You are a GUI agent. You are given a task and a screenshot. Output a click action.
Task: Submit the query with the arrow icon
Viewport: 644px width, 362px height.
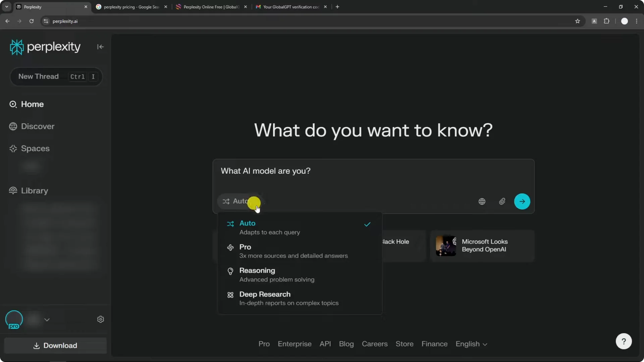pos(522,201)
